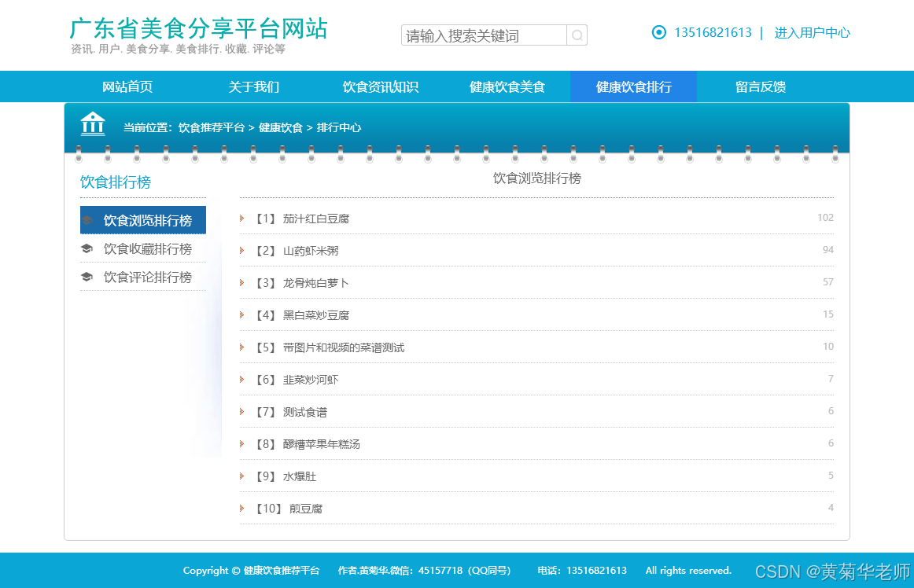Click the view count 102

pyautogui.click(x=825, y=218)
